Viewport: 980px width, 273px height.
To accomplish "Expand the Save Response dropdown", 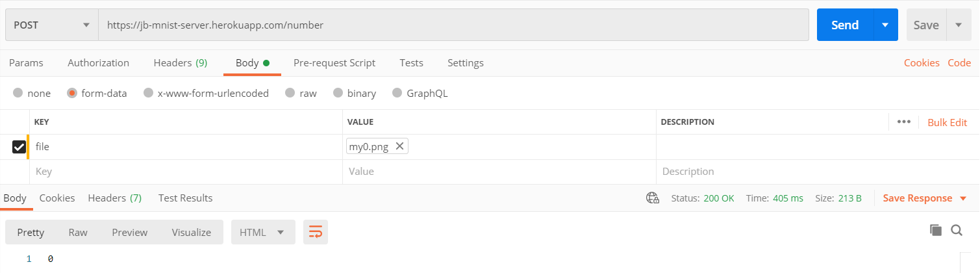I will [925, 198].
